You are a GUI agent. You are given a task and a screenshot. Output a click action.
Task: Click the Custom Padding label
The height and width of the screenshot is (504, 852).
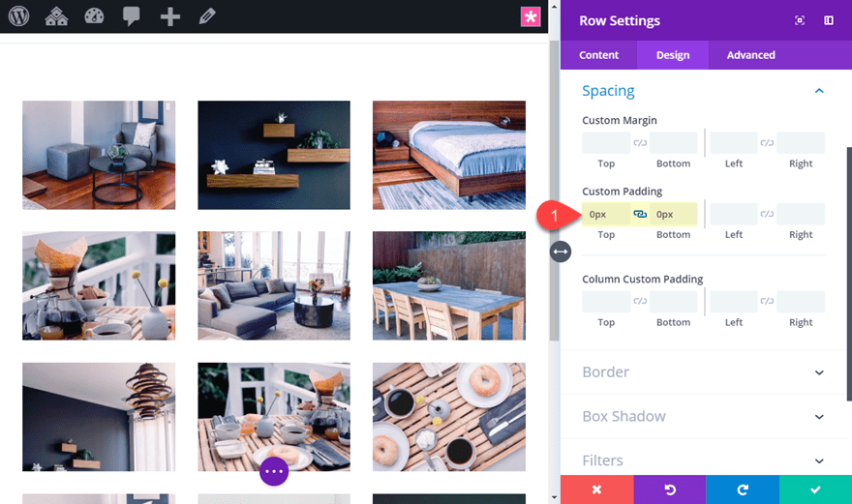[x=623, y=192]
